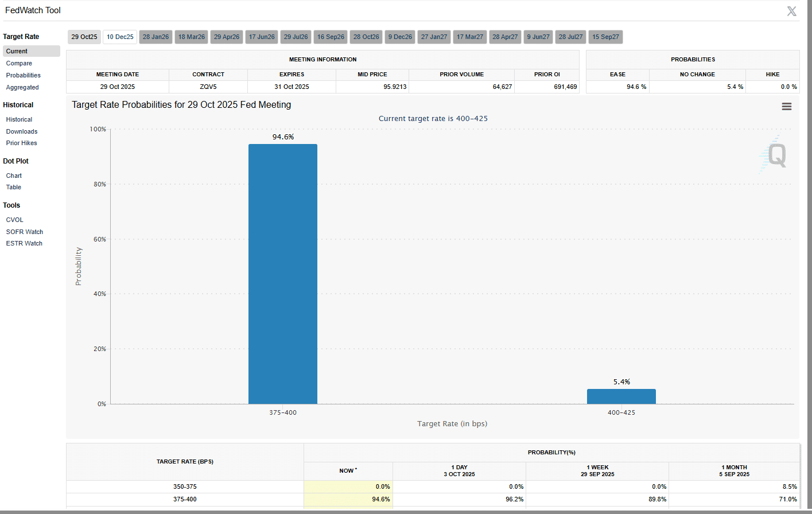
Task: Select the 10 Dec25 meeting tab
Action: (x=120, y=37)
